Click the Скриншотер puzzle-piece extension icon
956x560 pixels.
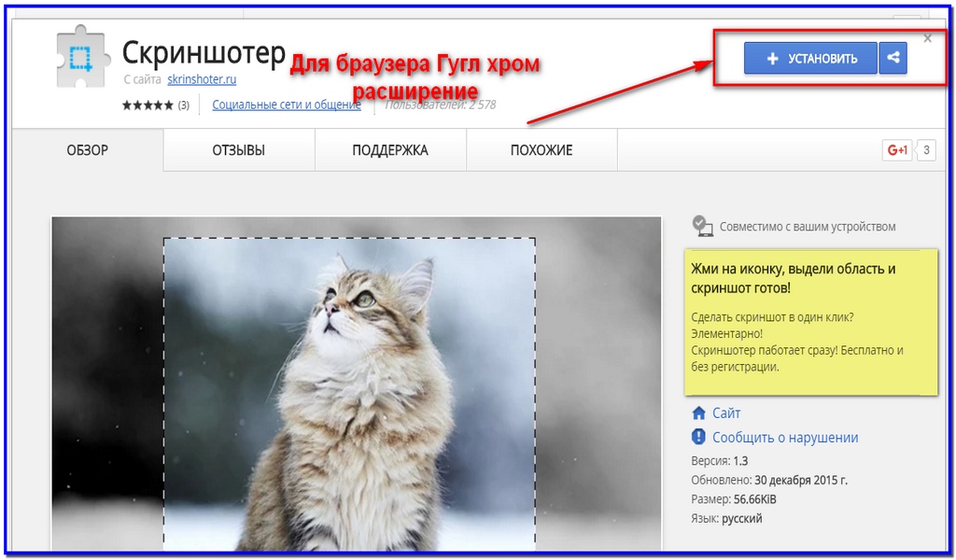[x=83, y=58]
